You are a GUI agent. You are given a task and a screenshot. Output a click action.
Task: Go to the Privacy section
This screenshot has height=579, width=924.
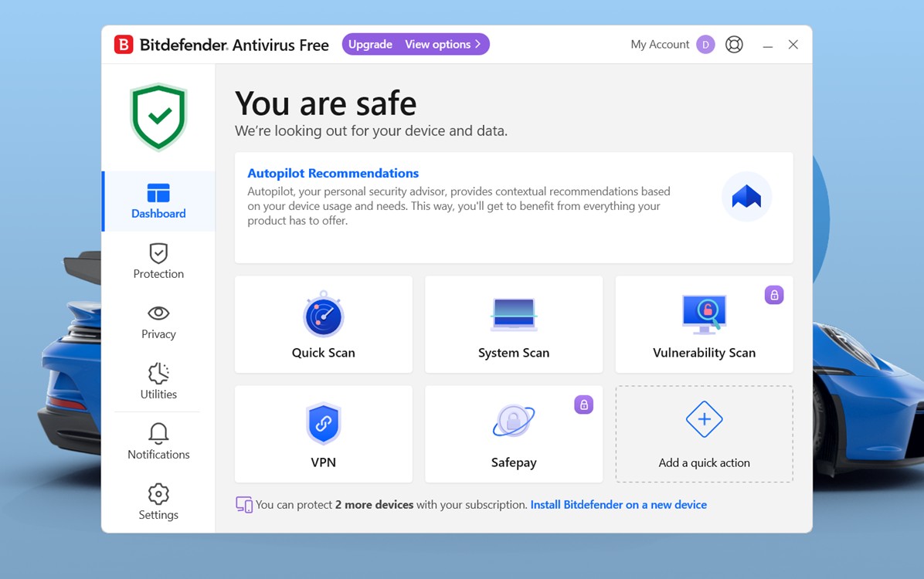(x=158, y=322)
